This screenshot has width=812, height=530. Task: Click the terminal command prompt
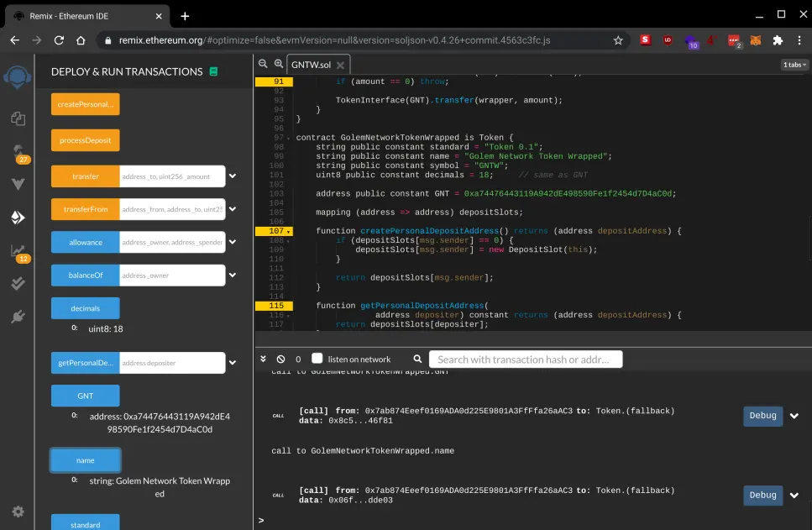coord(261,520)
